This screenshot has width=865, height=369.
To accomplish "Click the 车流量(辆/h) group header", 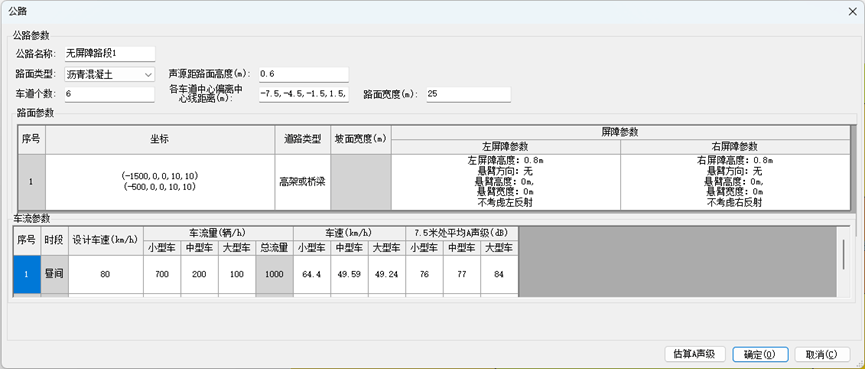I will (x=218, y=233).
